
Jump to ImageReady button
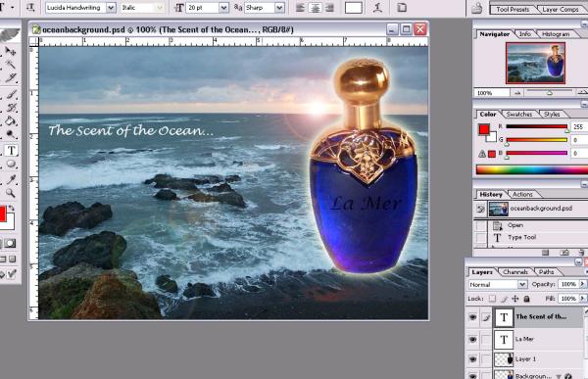coord(11,274)
